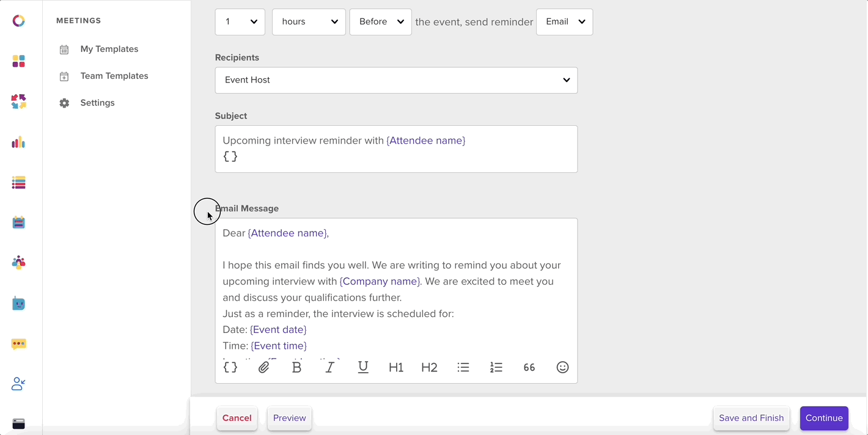Open the reminder number dropdown showing 1
The height and width of the screenshot is (435, 868).
tap(240, 22)
